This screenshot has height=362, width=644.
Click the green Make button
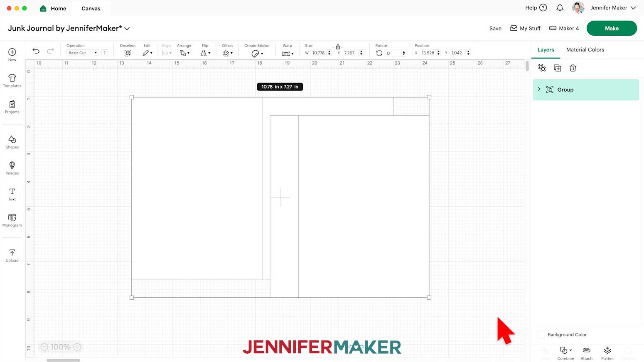(x=612, y=28)
